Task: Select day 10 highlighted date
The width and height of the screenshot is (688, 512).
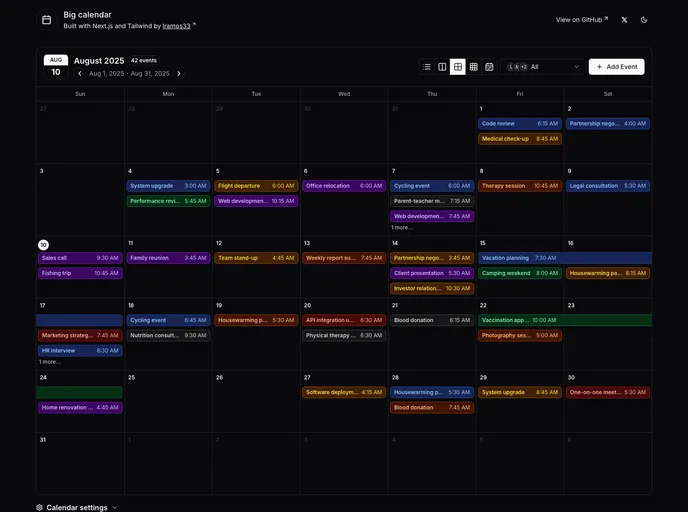Action: tap(43, 245)
